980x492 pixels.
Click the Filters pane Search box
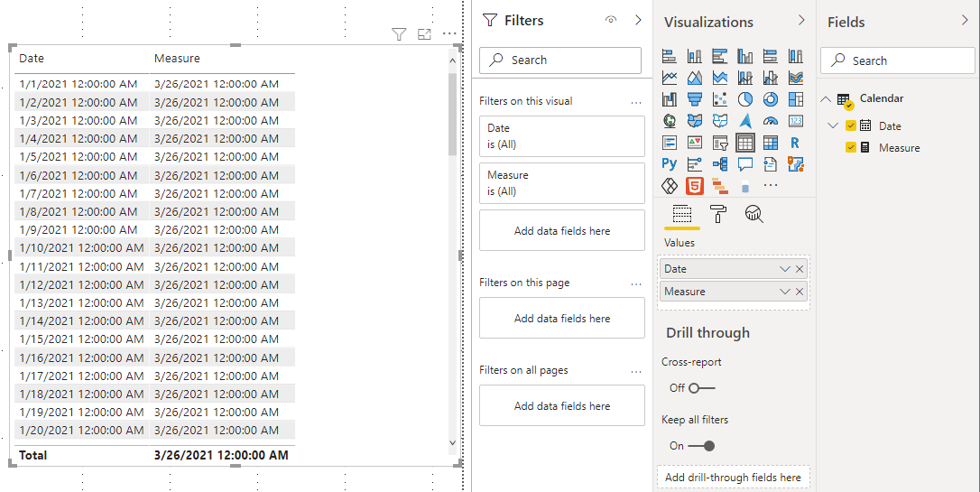click(560, 60)
